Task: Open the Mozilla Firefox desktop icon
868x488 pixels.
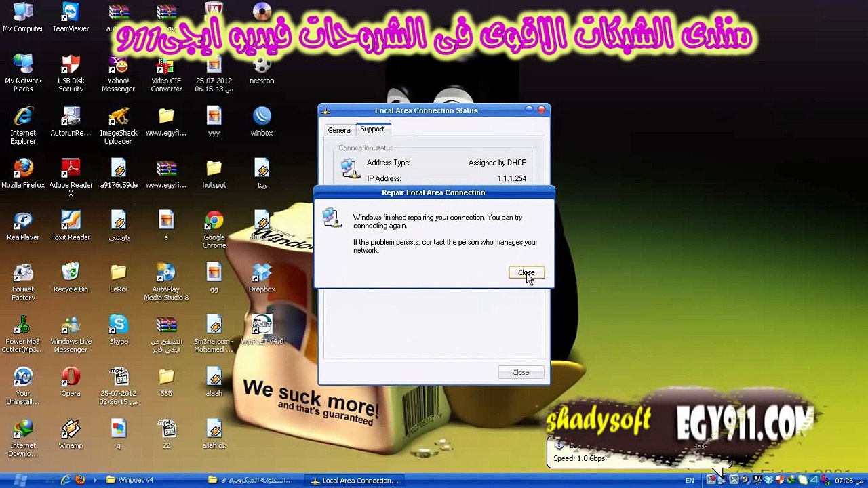Action: (22, 174)
